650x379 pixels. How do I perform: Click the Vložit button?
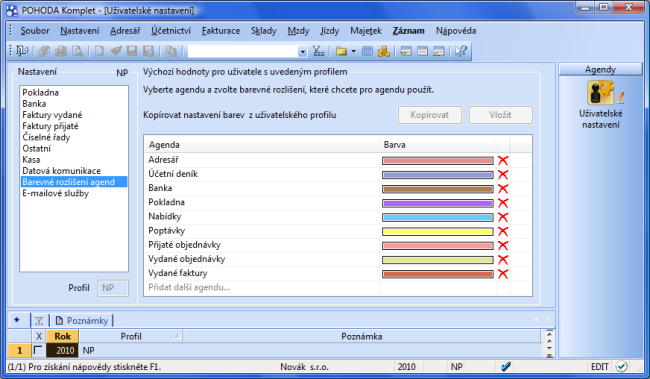point(501,115)
